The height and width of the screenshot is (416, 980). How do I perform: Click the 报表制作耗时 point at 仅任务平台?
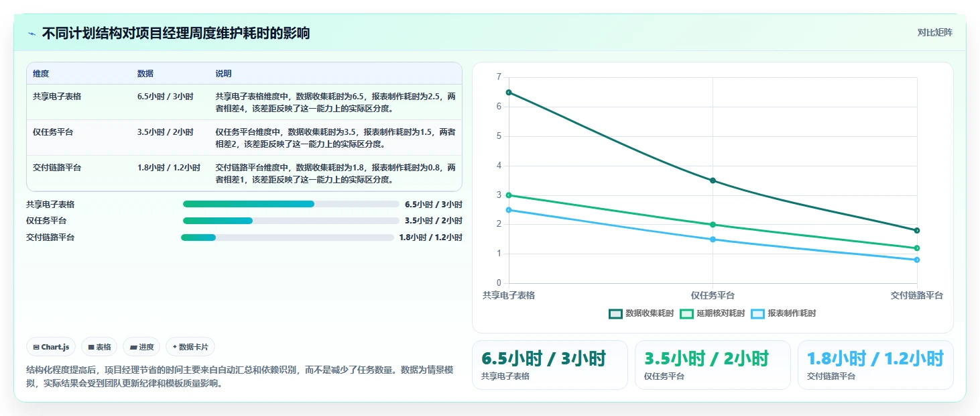[x=713, y=240]
